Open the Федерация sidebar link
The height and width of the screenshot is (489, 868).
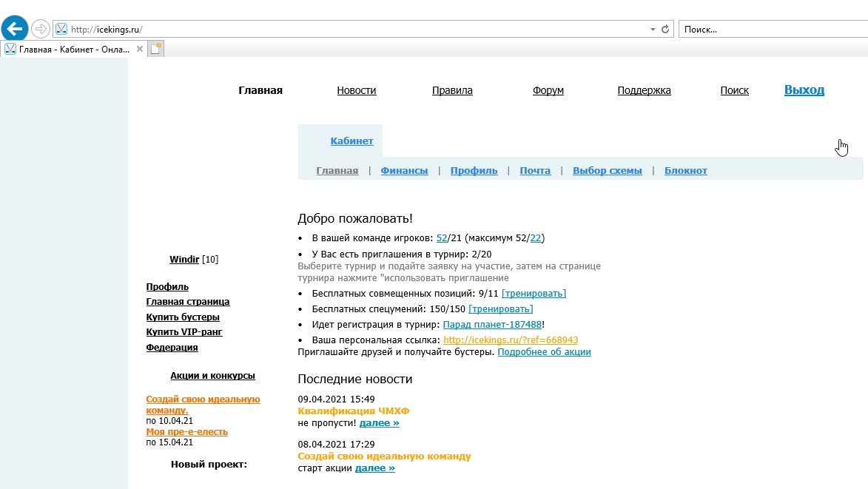[x=172, y=347]
